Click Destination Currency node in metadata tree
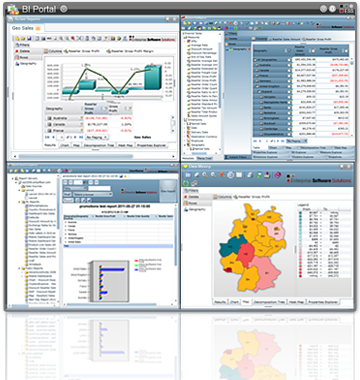The image size is (360, 380). (202, 137)
